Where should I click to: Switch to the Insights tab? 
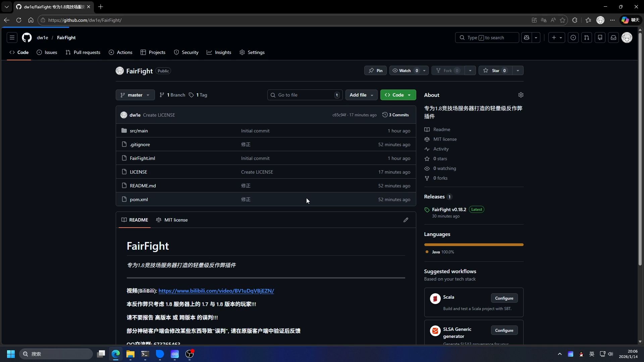click(x=219, y=52)
